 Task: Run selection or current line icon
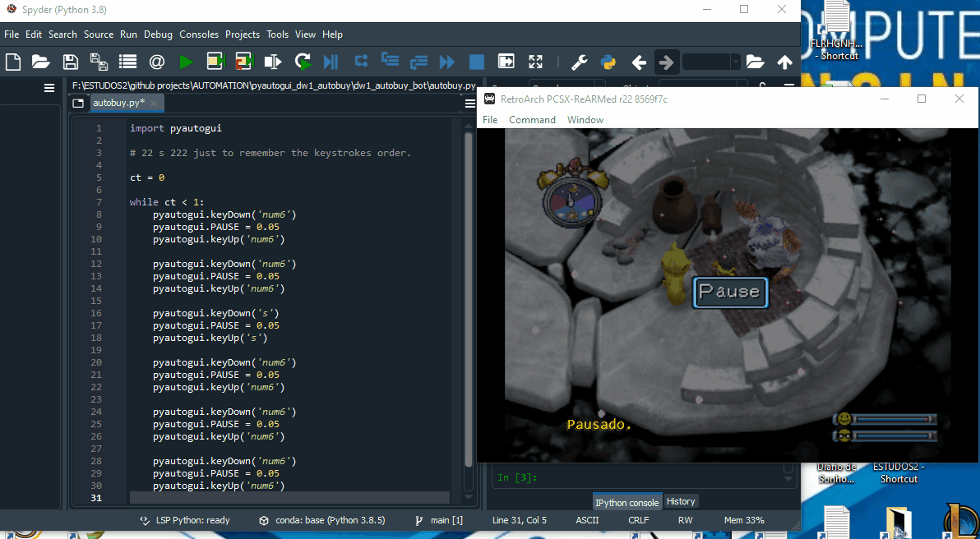tap(273, 62)
